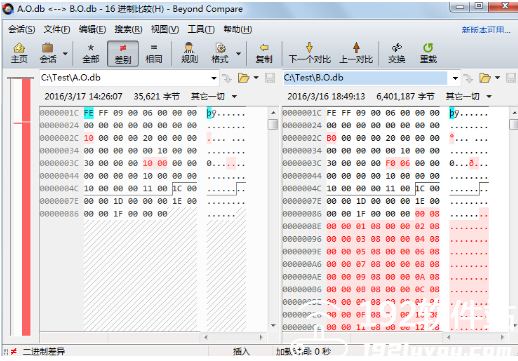Open the 搜索(R) Search menu
This screenshot has width=518, height=361.
[128, 29]
